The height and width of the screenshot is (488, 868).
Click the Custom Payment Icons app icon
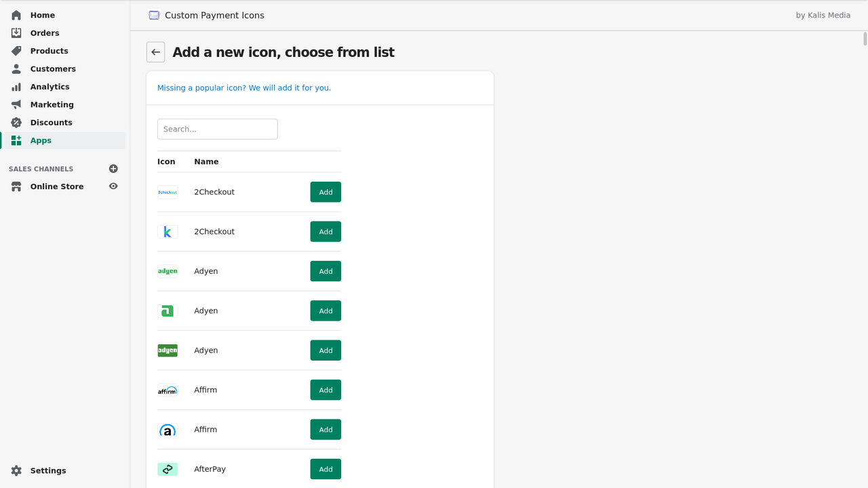(155, 16)
